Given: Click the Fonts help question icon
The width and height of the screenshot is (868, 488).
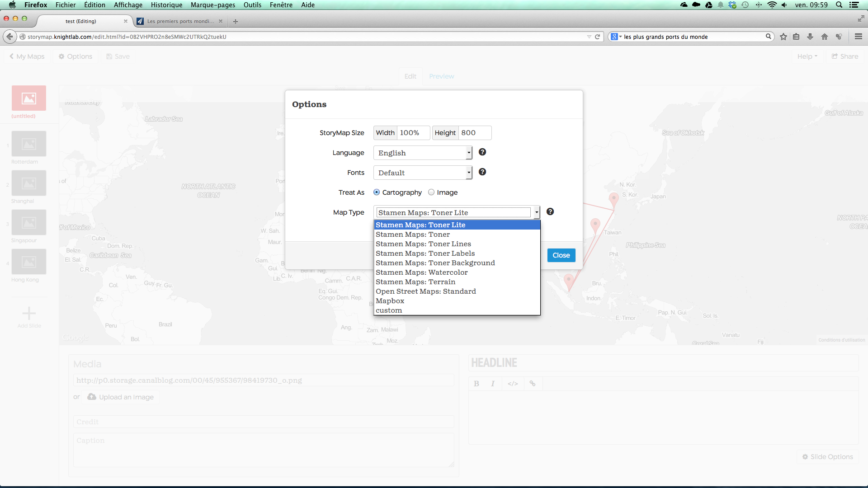Looking at the screenshot, I should tap(482, 172).
